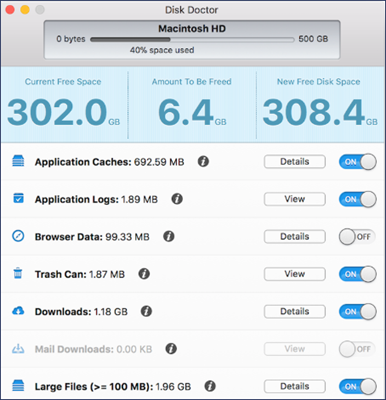Screen dimensions: 386x400
Task: Show info for Mail Downloads
Action: coord(171,349)
